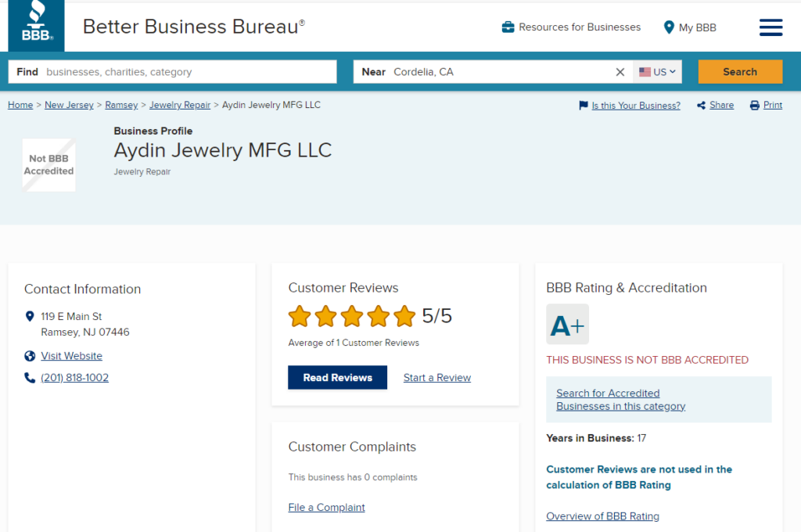
Task: Click Is this Your Business link
Action: (636, 106)
